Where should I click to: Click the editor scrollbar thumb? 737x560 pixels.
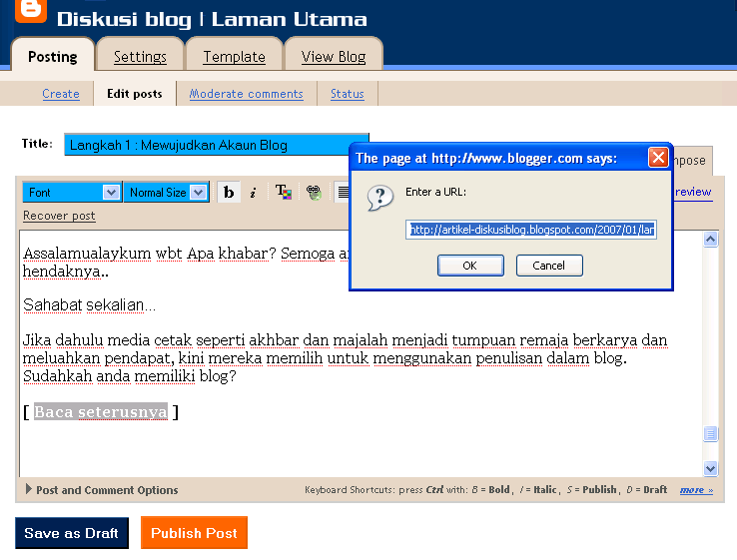710,433
